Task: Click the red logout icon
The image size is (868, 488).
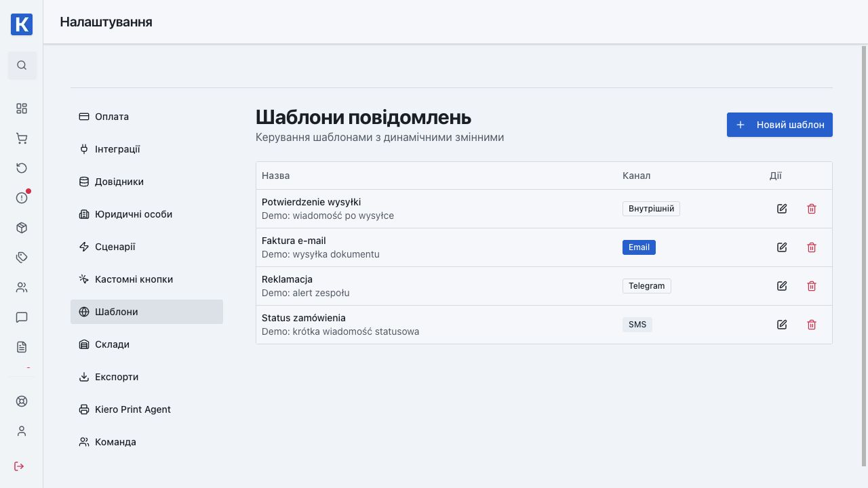Action: point(19,466)
